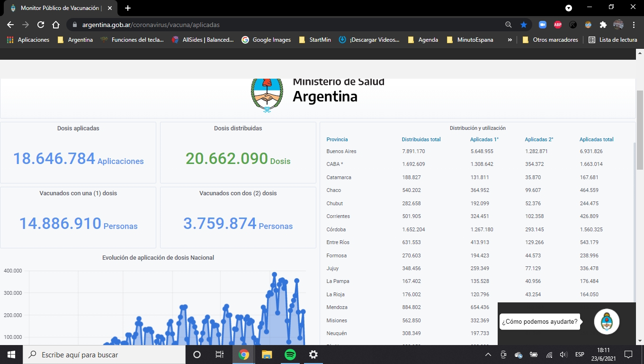The image size is (644, 364).
Task: Click the 20.662.090 Dosis figure
Action: point(238,159)
